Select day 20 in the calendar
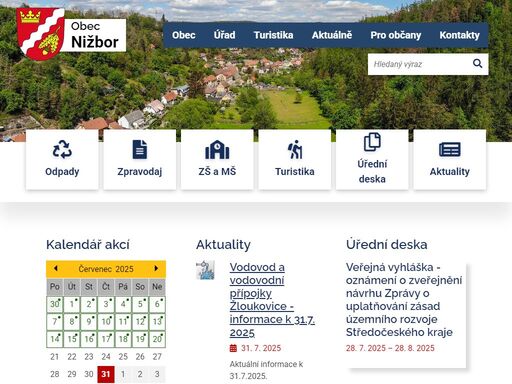Screen dimensions: 512x384 pyautogui.click(x=157, y=339)
